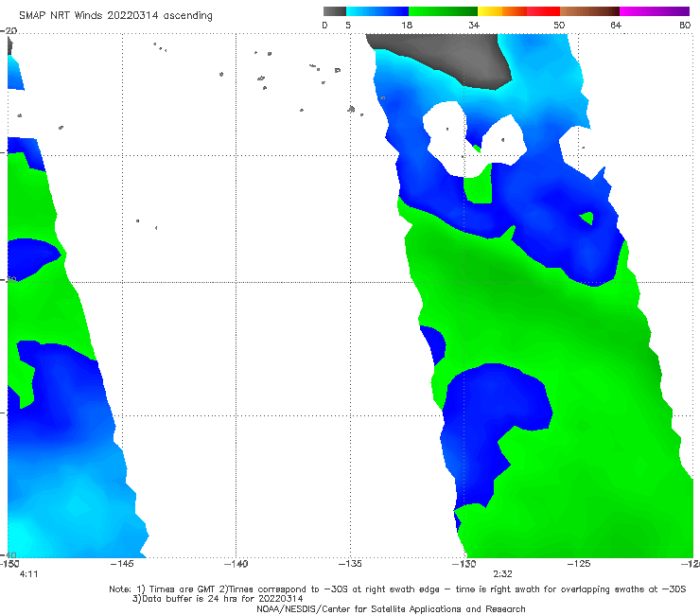This screenshot has height=615, width=700.
Task: Select the green segment of the color bar
Action: tap(443, 11)
